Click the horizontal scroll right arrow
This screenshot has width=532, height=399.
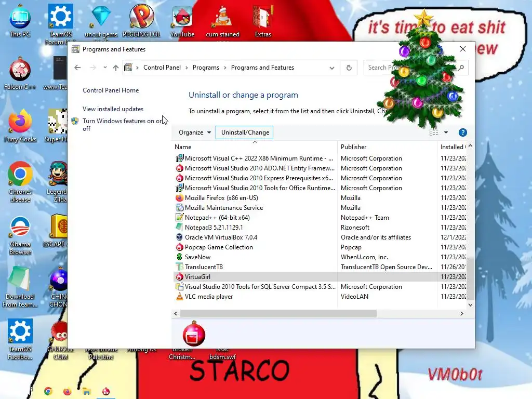tap(461, 313)
